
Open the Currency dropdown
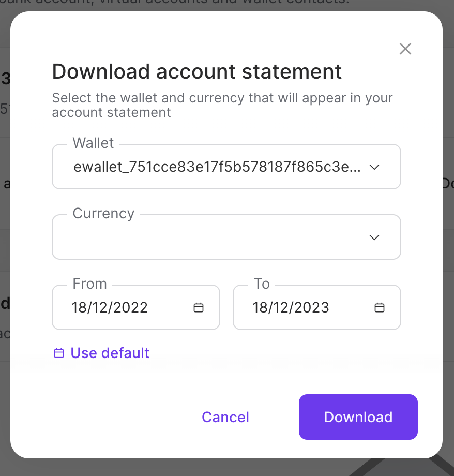coord(226,237)
